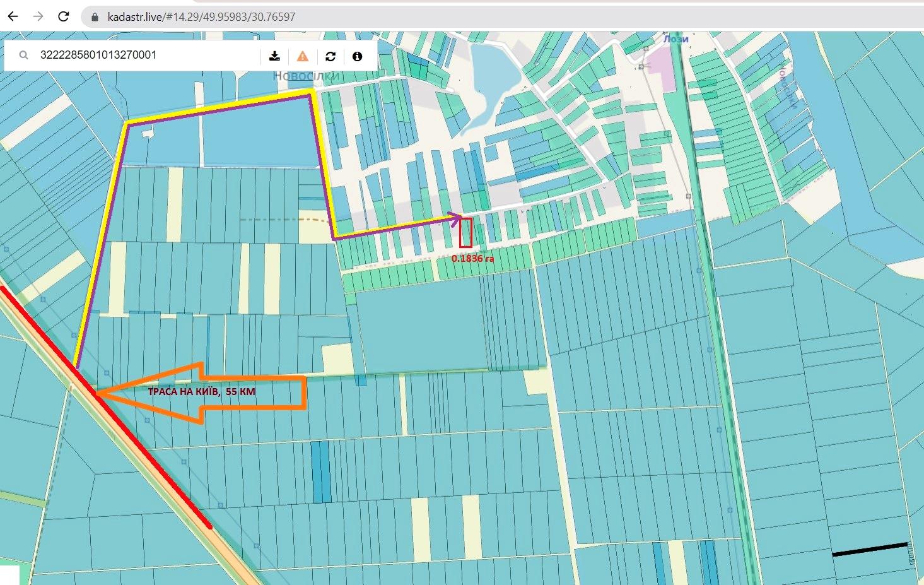Click the browser back arrow
The height and width of the screenshot is (585, 924).
click(x=13, y=17)
